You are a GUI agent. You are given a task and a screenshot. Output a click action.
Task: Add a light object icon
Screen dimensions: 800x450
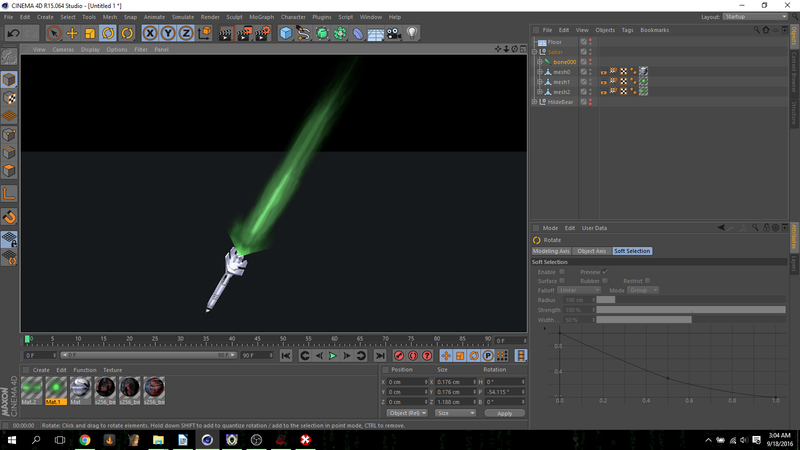tap(412, 34)
